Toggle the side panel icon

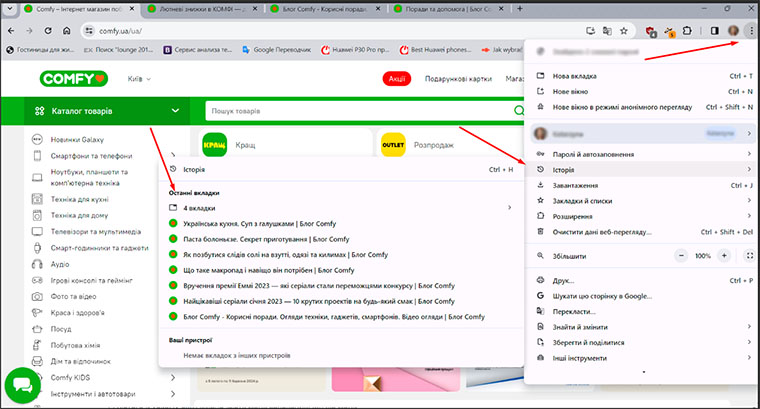click(714, 31)
